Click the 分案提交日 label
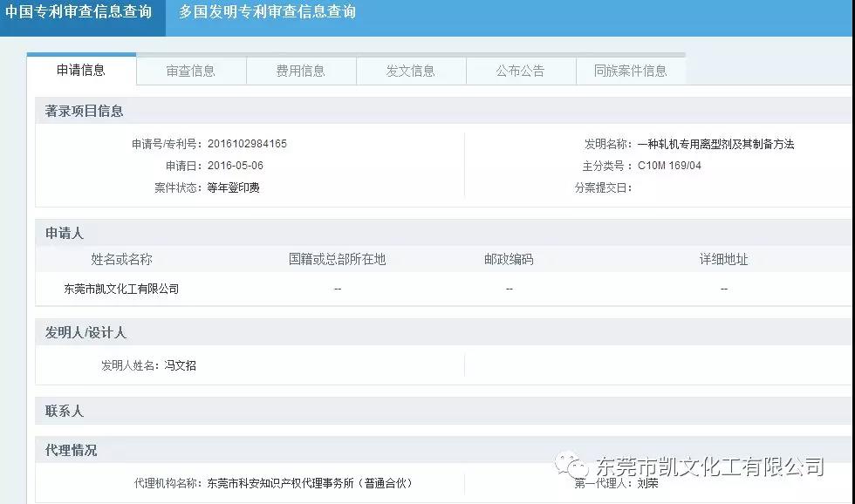855x504 pixels. click(603, 188)
